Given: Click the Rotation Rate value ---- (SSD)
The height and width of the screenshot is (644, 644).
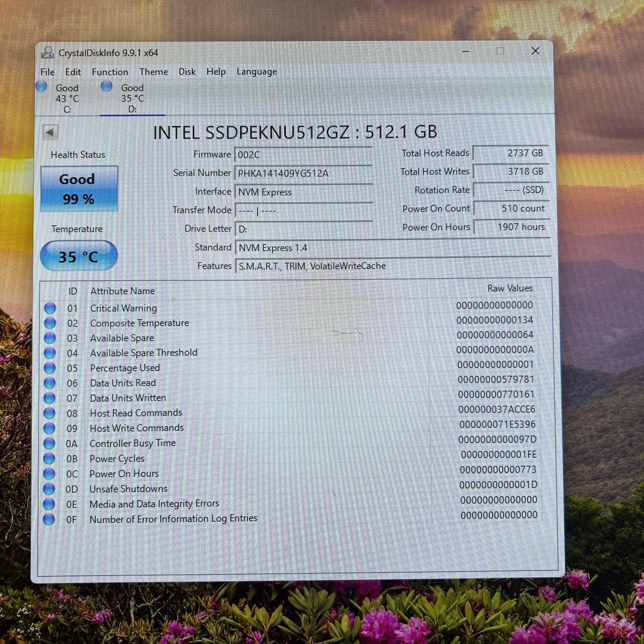Looking at the screenshot, I should click(511, 190).
